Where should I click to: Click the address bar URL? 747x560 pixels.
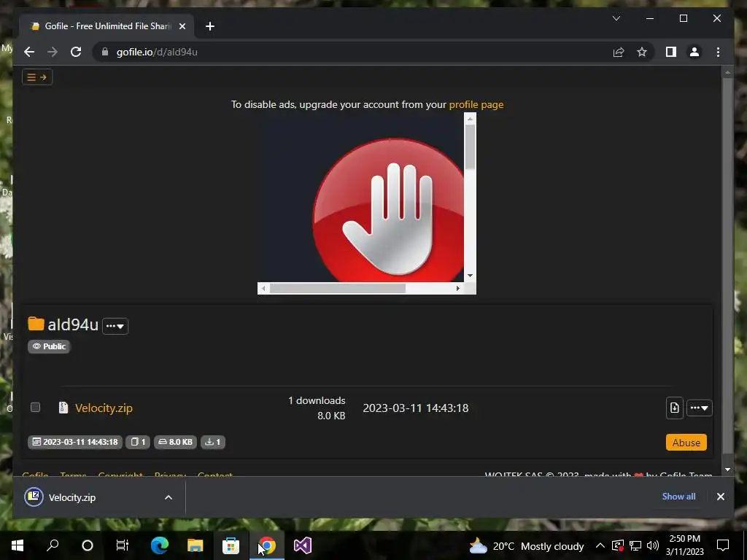[x=157, y=52]
